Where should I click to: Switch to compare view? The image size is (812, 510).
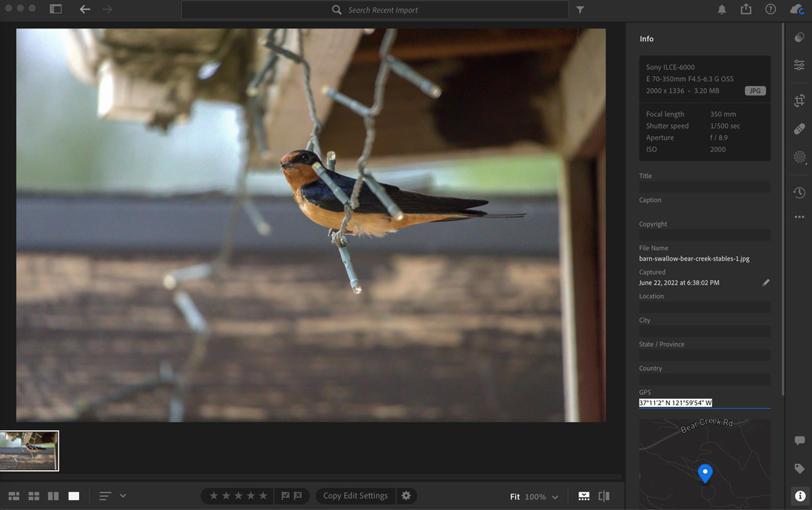pyautogui.click(x=53, y=496)
